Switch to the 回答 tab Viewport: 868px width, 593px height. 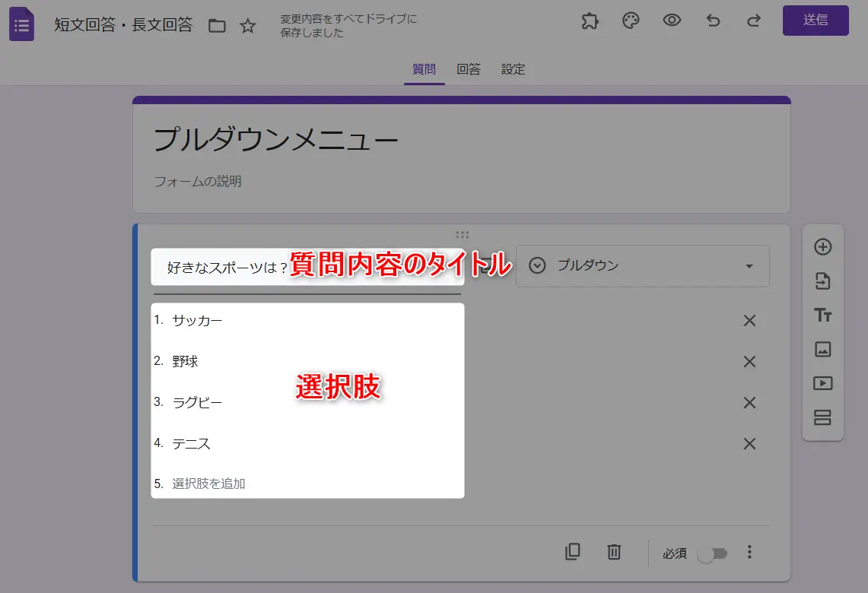coord(469,70)
